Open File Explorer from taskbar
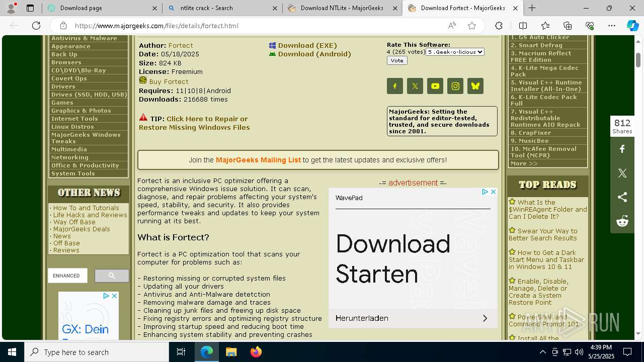 (231, 352)
